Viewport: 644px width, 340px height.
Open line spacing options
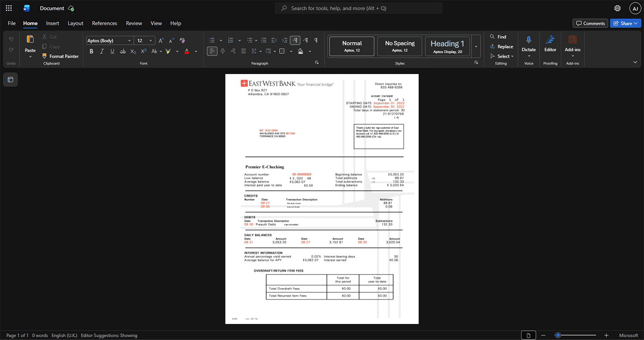tap(256, 51)
